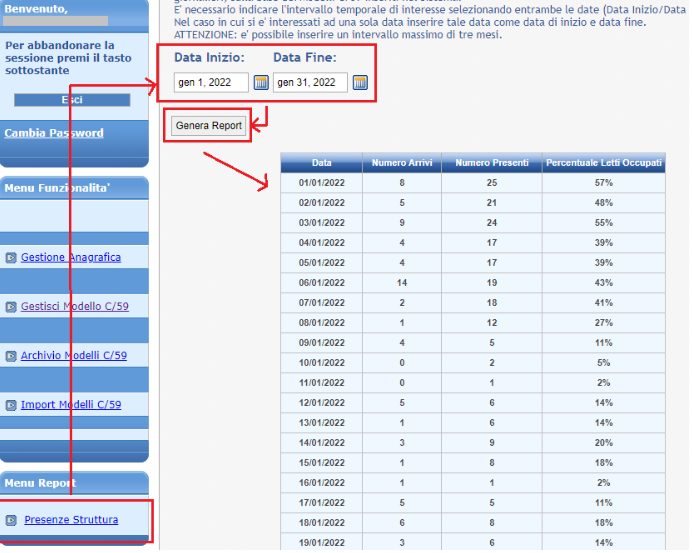692x553 pixels.
Task: Open the Data Fine calendar picker
Action: tap(360, 83)
